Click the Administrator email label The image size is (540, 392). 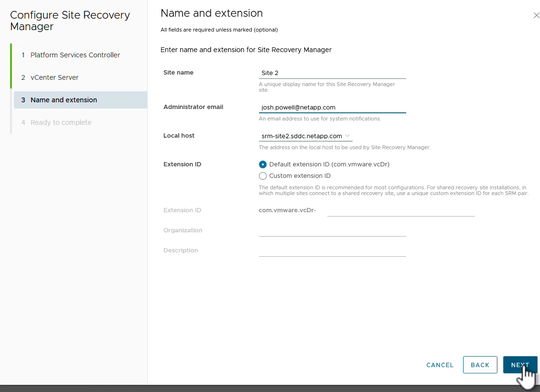coord(193,107)
